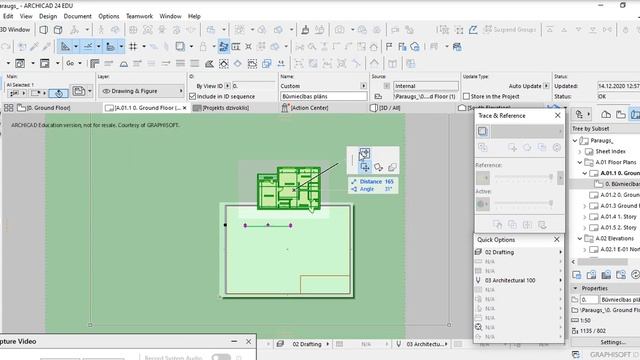Open the Teamwork menu
Image resolution: width=640 pixels, height=360 pixels.
(x=139, y=16)
